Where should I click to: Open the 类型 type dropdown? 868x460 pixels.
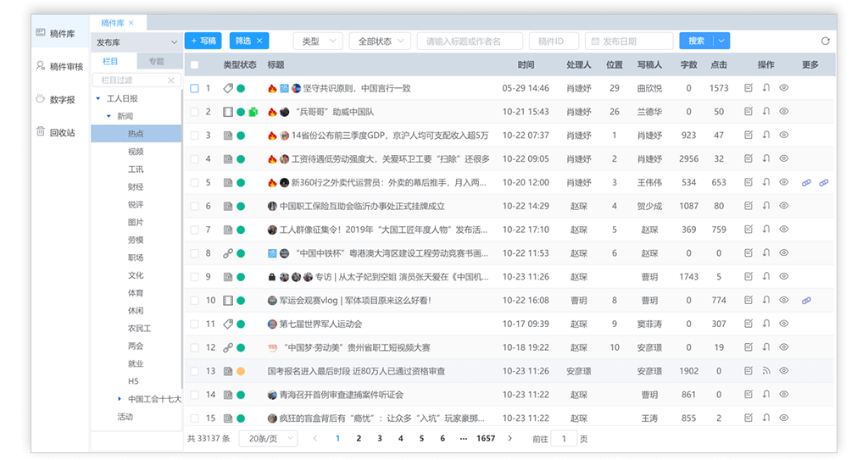pyautogui.click(x=318, y=41)
